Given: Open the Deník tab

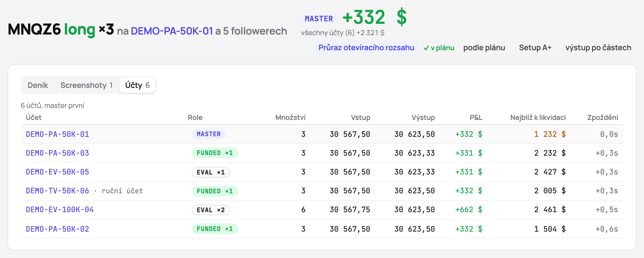Looking at the screenshot, I should (x=38, y=85).
